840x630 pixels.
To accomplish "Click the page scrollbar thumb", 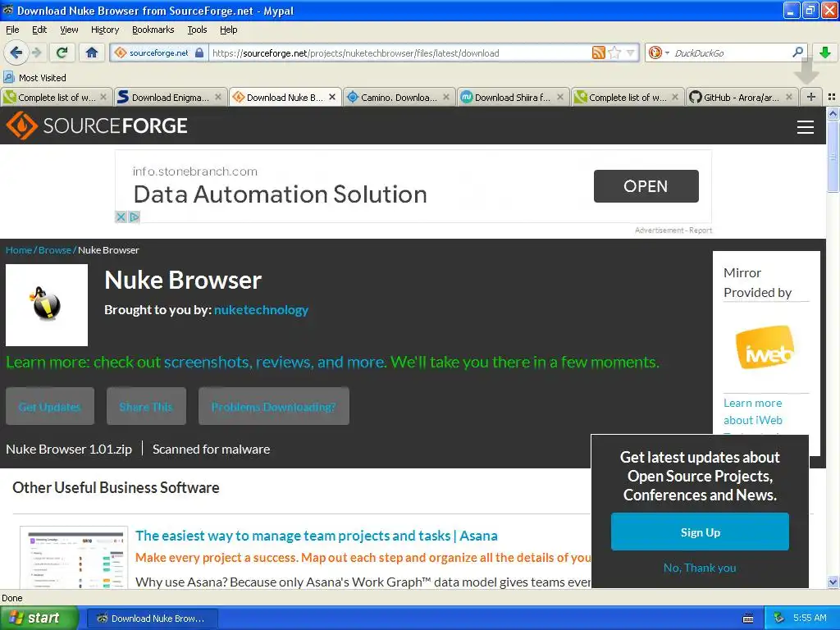I will (833, 157).
